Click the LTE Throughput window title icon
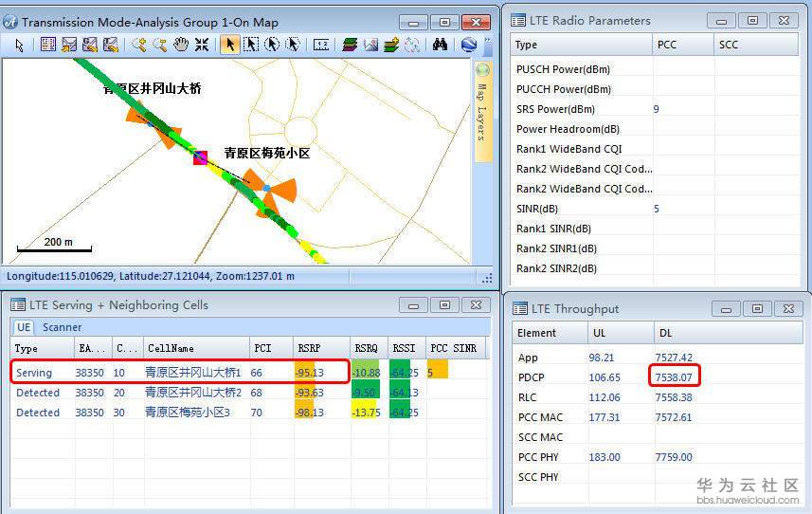This screenshot has width=812, height=514. 520,309
